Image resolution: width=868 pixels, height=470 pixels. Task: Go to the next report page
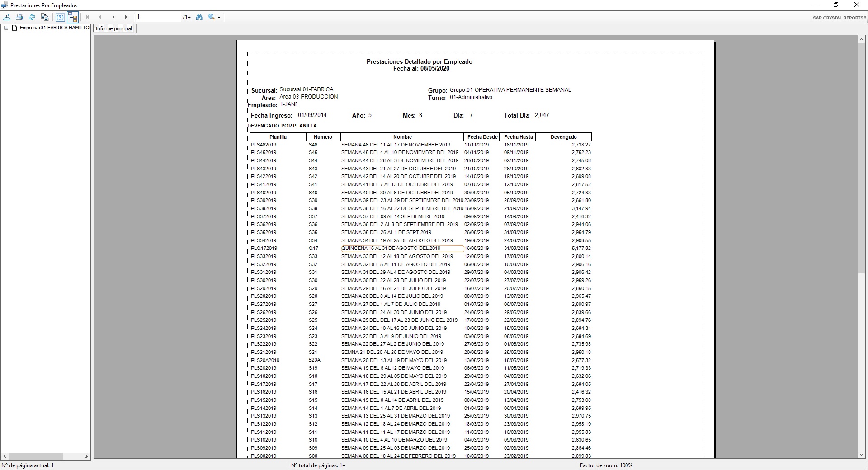(x=113, y=17)
